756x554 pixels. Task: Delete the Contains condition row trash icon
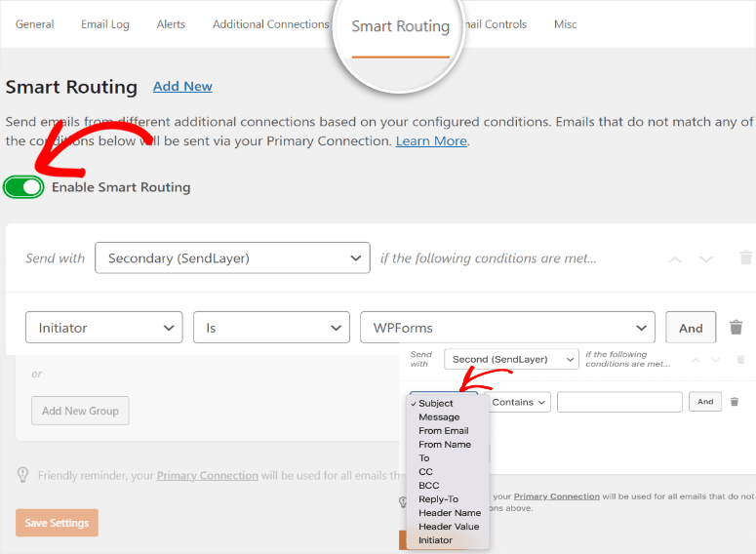point(735,402)
